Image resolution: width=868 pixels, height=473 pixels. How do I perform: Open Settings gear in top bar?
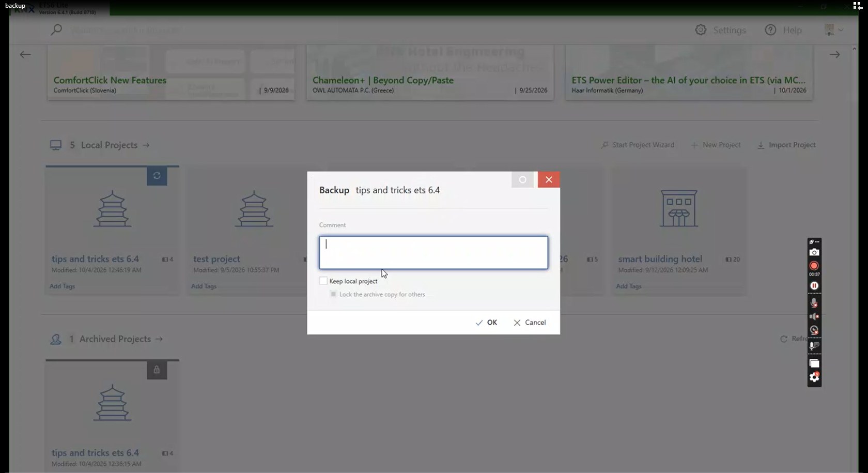[x=701, y=30]
